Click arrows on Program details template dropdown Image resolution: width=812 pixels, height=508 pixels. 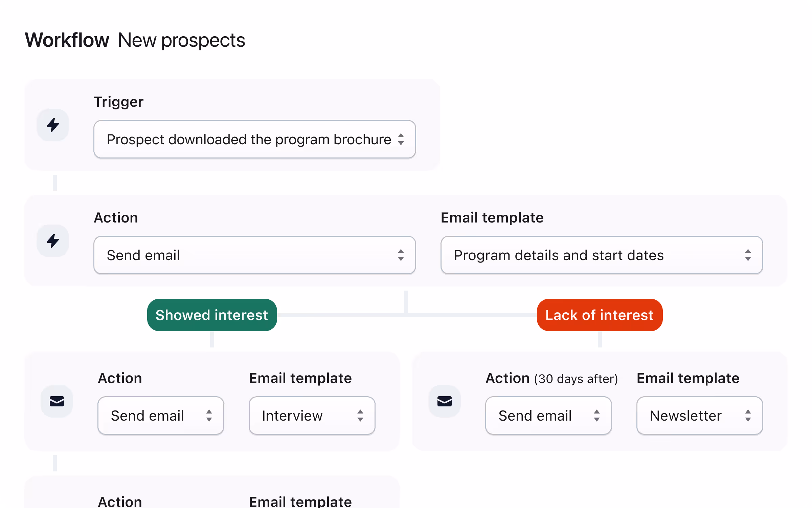[748, 255]
